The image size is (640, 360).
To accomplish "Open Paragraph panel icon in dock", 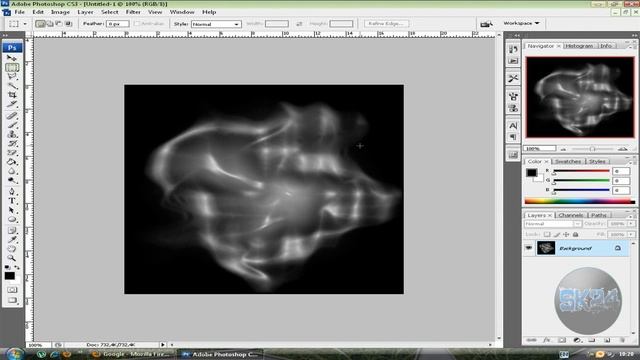I will 513,137.
